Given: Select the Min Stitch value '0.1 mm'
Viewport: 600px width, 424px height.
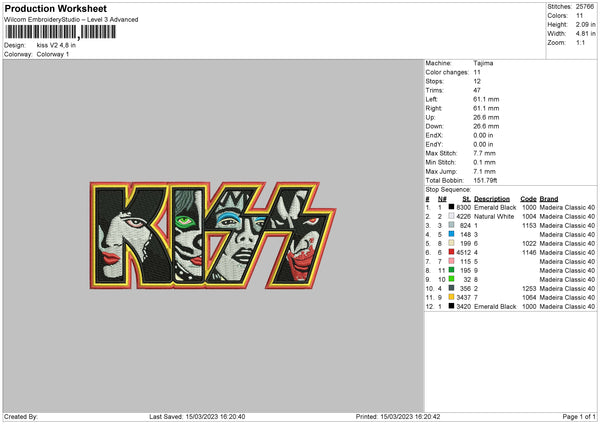Looking at the screenshot, I should pyautogui.click(x=484, y=162).
